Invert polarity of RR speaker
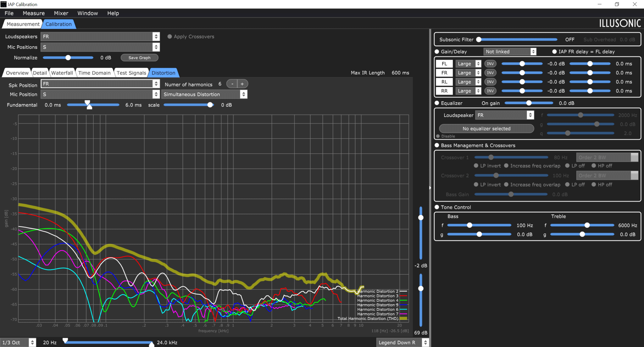The image size is (644, 347). [490, 91]
